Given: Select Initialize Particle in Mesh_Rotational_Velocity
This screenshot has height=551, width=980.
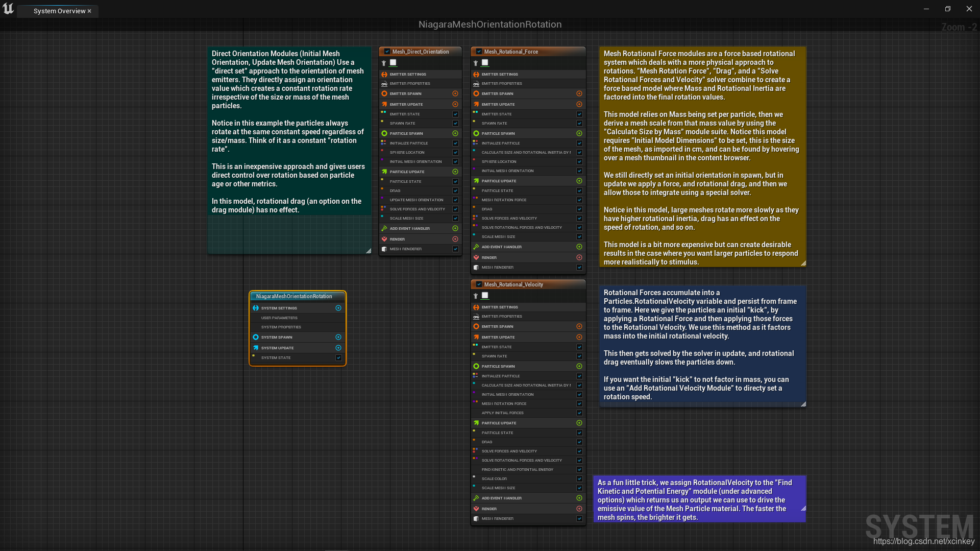Looking at the screenshot, I should click(528, 376).
